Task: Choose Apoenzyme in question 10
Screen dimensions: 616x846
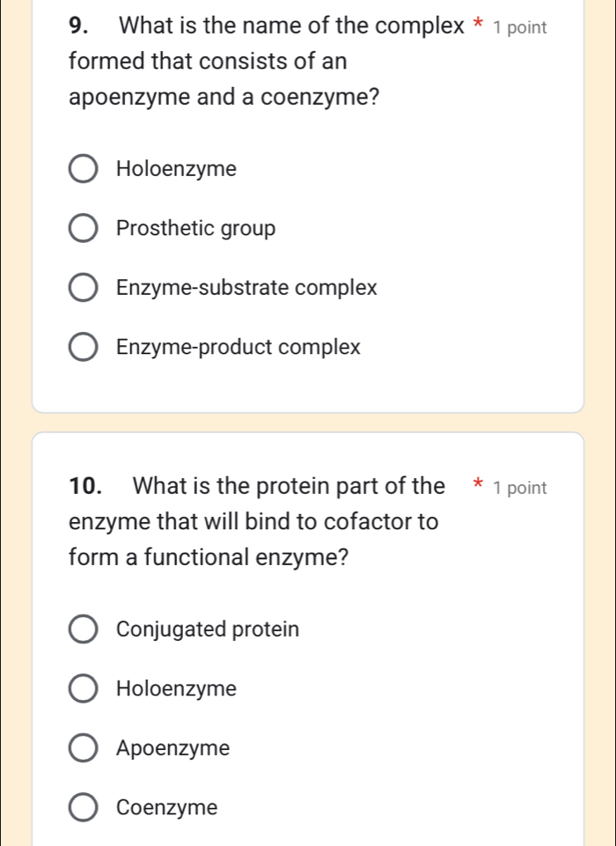Action: click(x=83, y=747)
